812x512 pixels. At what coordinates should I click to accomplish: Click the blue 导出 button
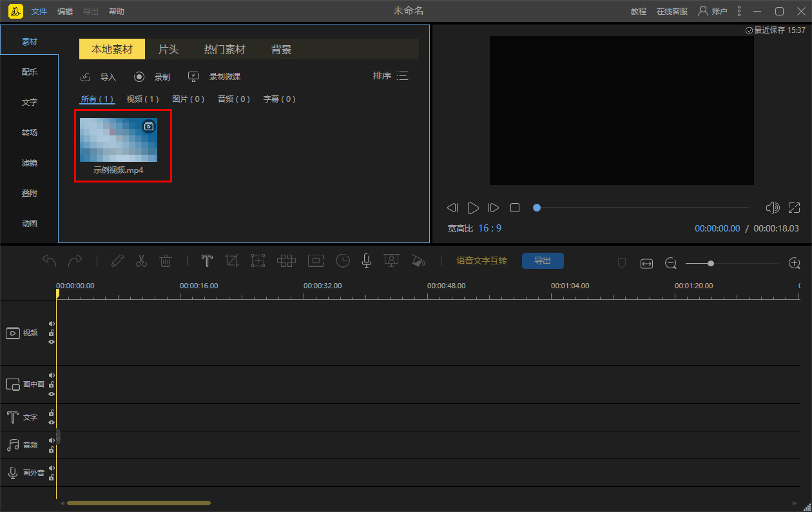(543, 261)
